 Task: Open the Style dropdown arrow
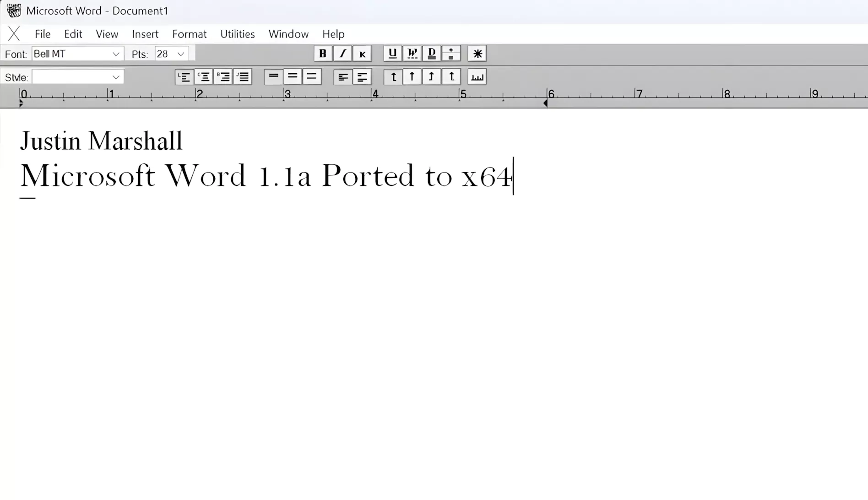(x=116, y=77)
